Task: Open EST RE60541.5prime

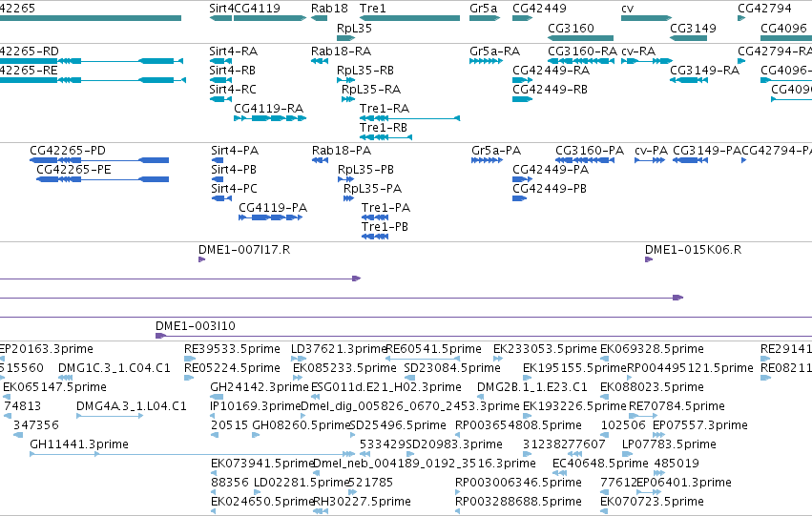Action: pos(423,359)
